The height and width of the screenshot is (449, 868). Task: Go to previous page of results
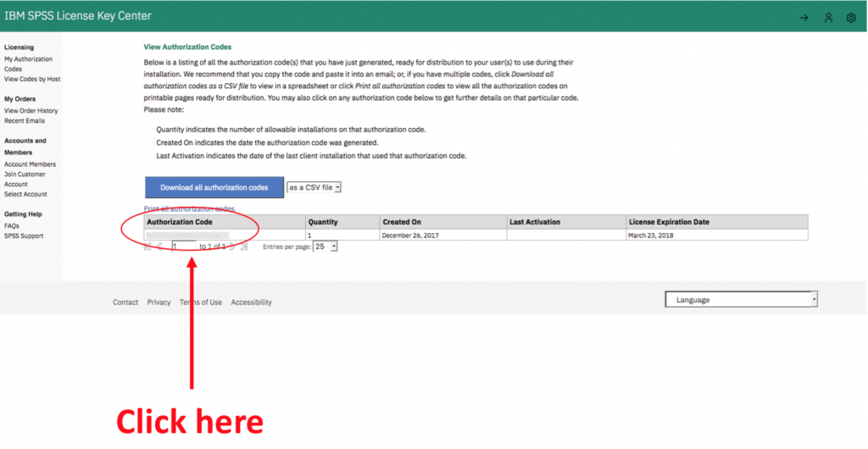tap(159, 247)
